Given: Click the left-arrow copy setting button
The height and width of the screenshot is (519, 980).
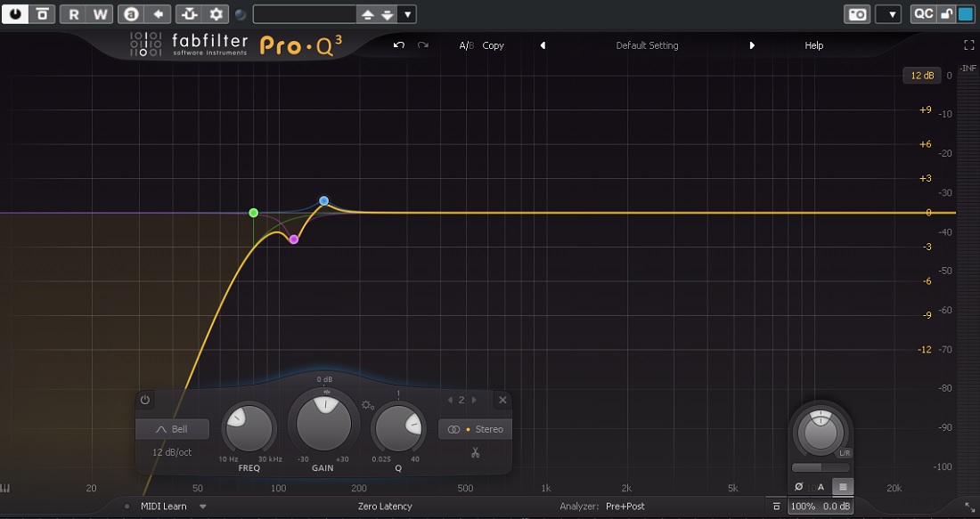Looking at the screenshot, I should tap(158, 13).
